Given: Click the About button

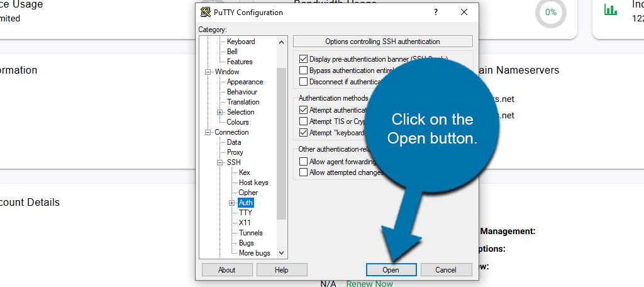Looking at the screenshot, I should (226, 269).
